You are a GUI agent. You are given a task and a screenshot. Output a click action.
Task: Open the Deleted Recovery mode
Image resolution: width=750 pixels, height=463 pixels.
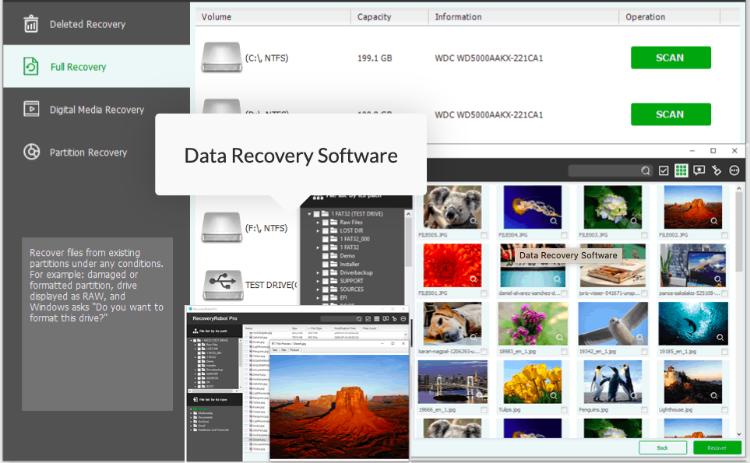coord(96,23)
